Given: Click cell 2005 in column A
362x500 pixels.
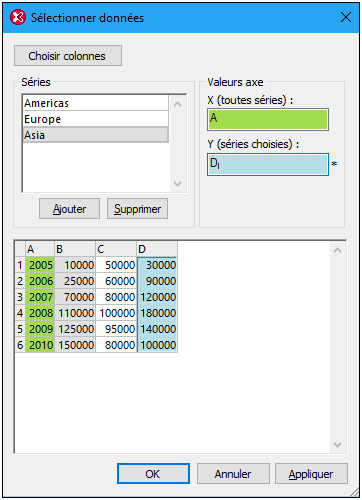Looking at the screenshot, I should coord(40,265).
